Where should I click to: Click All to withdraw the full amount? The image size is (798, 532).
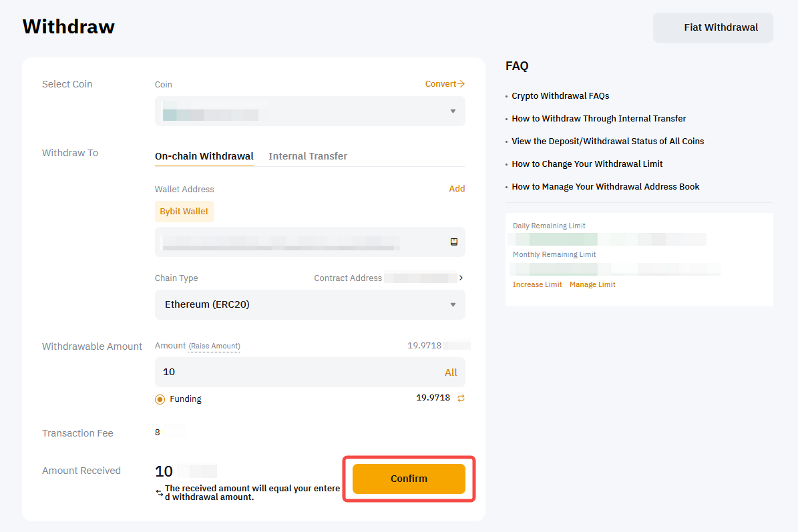tap(451, 372)
